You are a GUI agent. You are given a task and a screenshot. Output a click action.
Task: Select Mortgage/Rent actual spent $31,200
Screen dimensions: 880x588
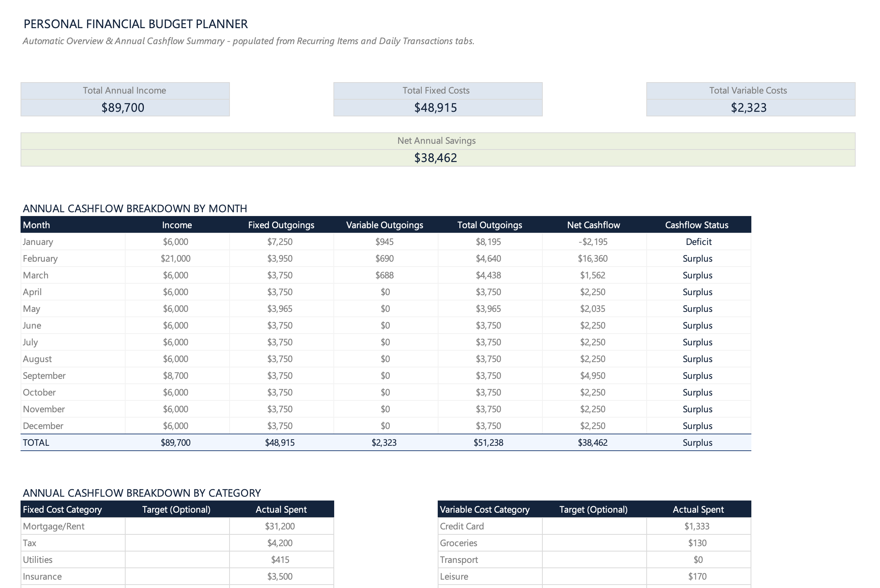282,526
